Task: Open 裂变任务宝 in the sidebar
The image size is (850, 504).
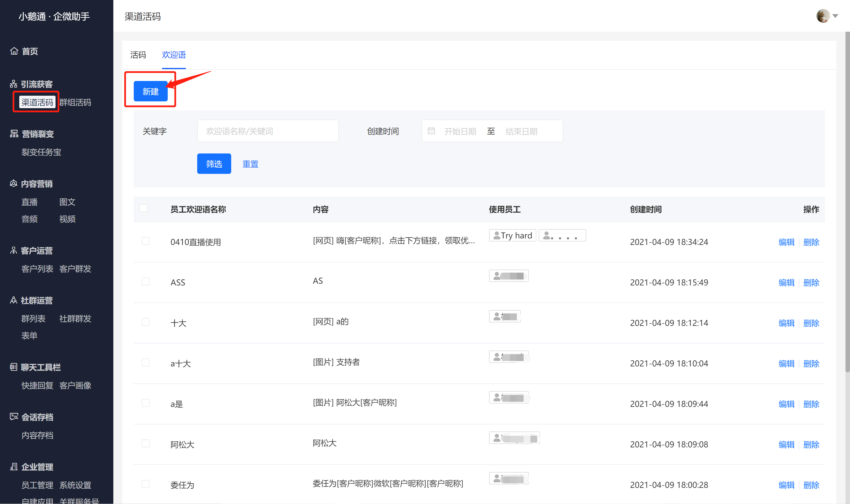Action: pyautogui.click(x=41, y=152)
